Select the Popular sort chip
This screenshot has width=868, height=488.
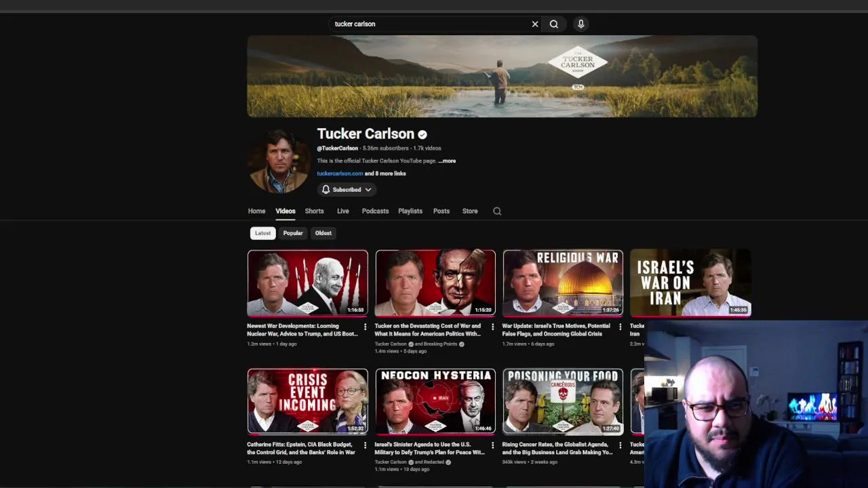293,233
